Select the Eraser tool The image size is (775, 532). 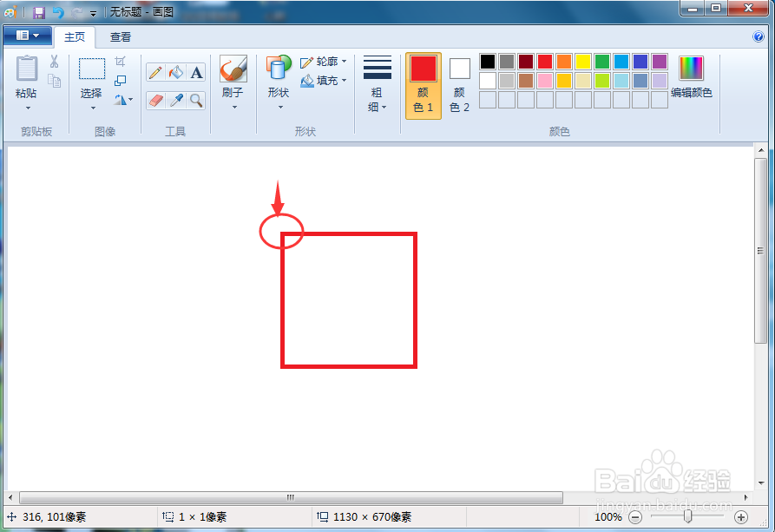155,101
